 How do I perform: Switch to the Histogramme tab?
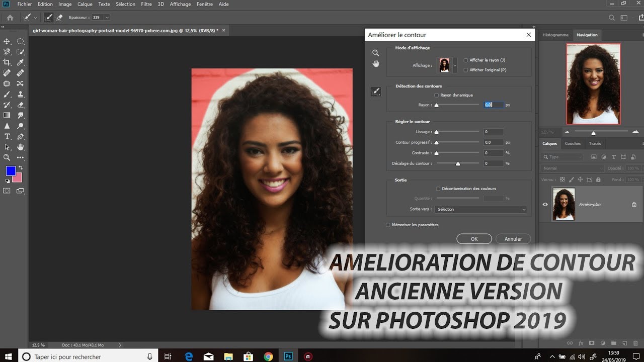click(555, 35)
